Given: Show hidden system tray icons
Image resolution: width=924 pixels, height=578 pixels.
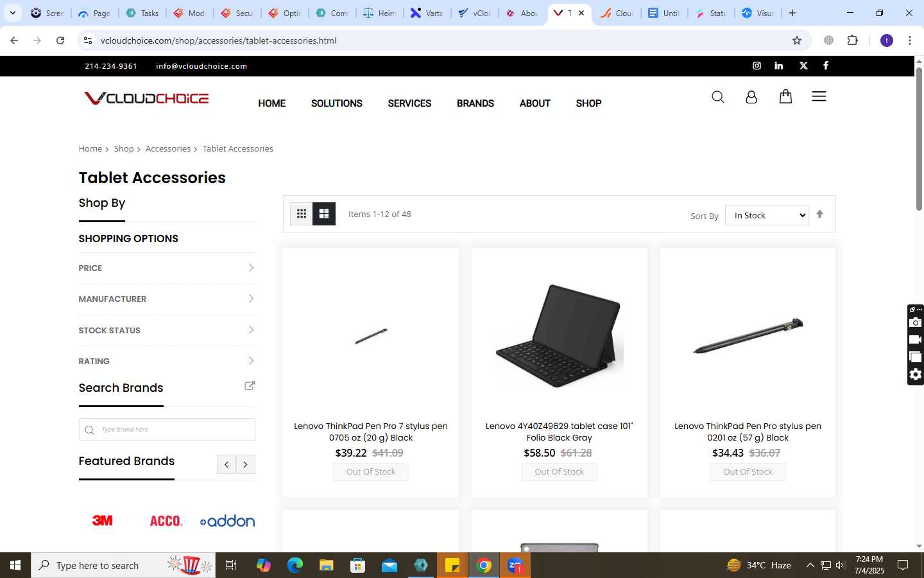Looking at the screenshot, I should (810, 565).
